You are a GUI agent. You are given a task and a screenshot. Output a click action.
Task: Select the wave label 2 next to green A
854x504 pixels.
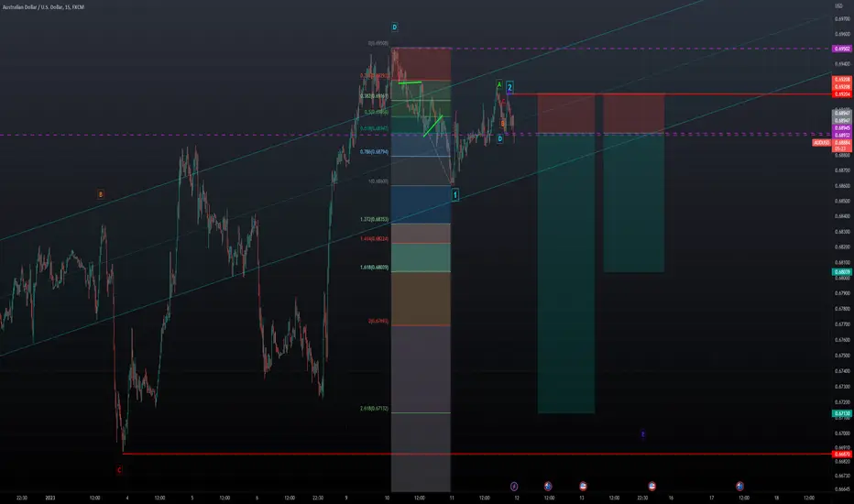click(509, 87)
